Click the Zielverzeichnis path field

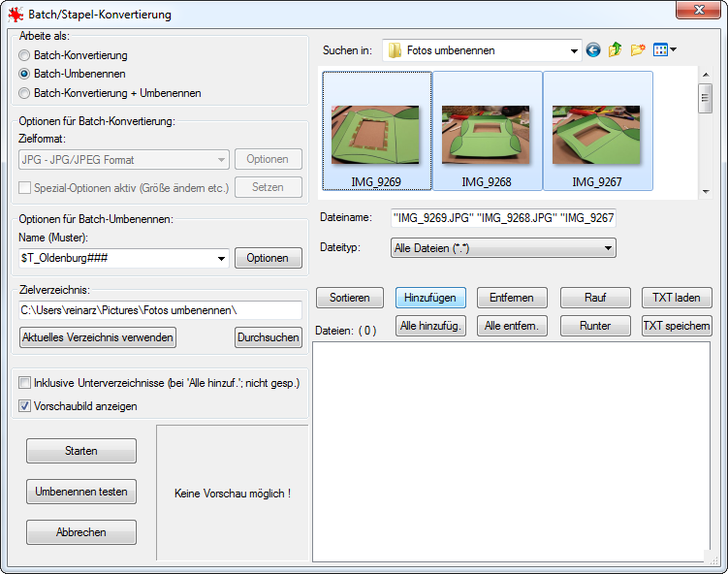click(x=161, y=310)
